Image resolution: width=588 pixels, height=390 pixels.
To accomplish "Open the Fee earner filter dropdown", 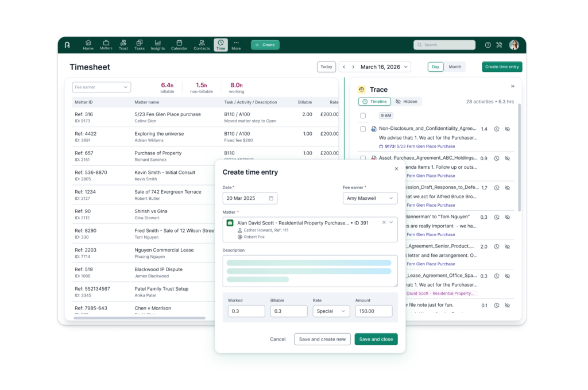I will point(101,87).
